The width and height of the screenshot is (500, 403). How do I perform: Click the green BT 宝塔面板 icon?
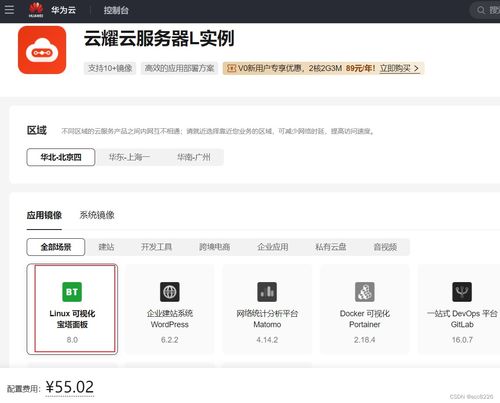(72, 292)
